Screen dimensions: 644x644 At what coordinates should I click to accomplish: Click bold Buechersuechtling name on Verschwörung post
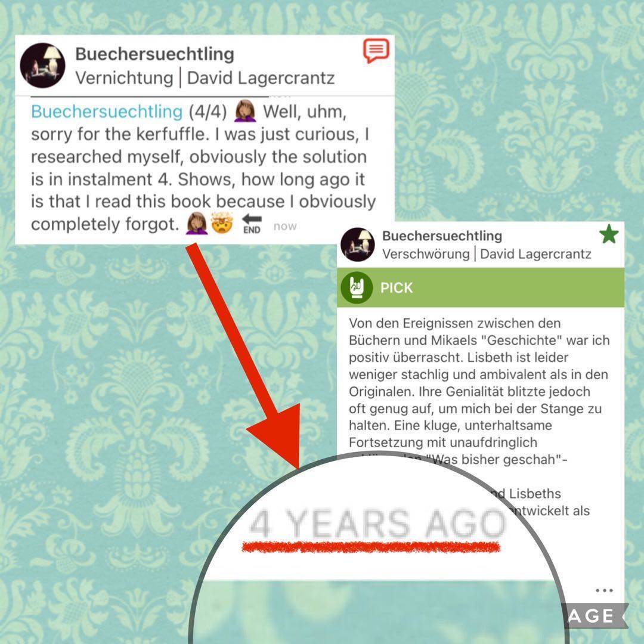(442, 236)
